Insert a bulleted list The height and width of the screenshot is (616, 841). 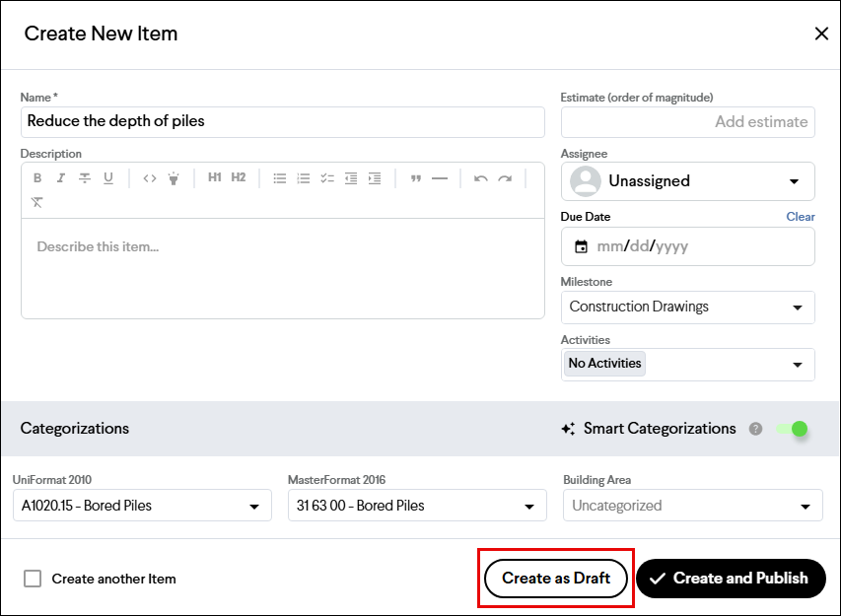(x=279, y=178)
